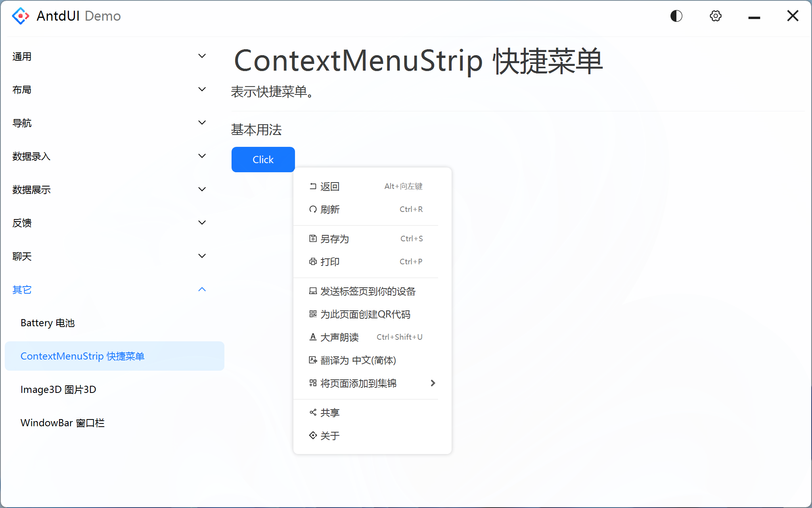Toggle dark mode with the contrast icon

pyautogui.click(x=676, y=15)
